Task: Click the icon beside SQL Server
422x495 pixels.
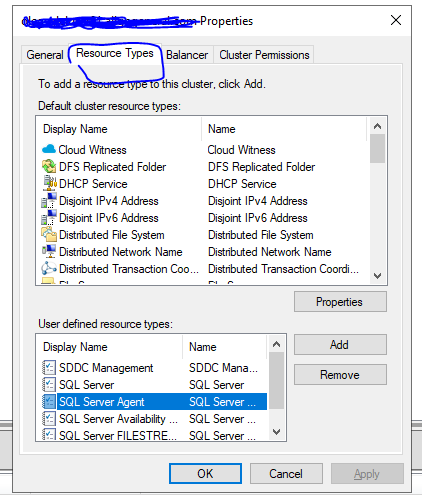Action: coord(49,384)
